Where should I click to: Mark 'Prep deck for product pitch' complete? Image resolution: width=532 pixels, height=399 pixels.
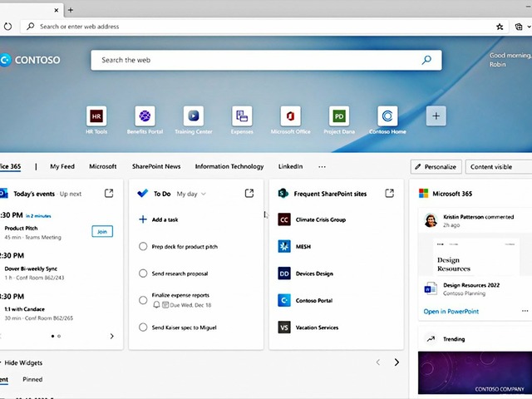pyautogui.click(x=143, y=247)
